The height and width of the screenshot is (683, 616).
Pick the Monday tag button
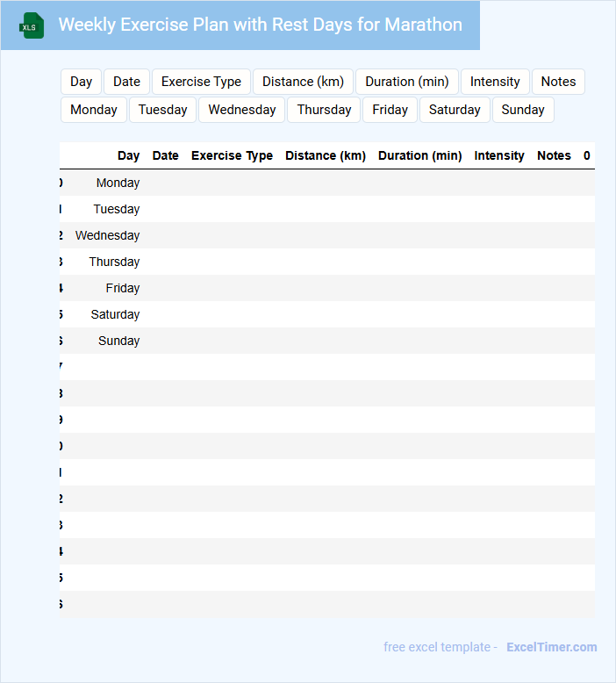(x=94, y=110)
